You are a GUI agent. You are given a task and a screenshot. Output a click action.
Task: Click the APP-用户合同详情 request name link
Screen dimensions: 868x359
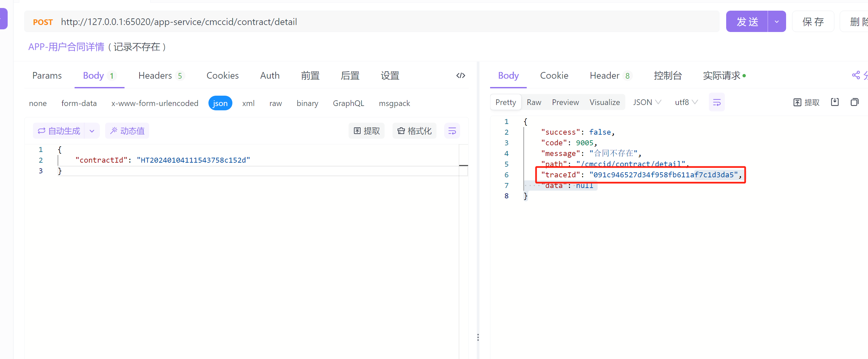66,47
